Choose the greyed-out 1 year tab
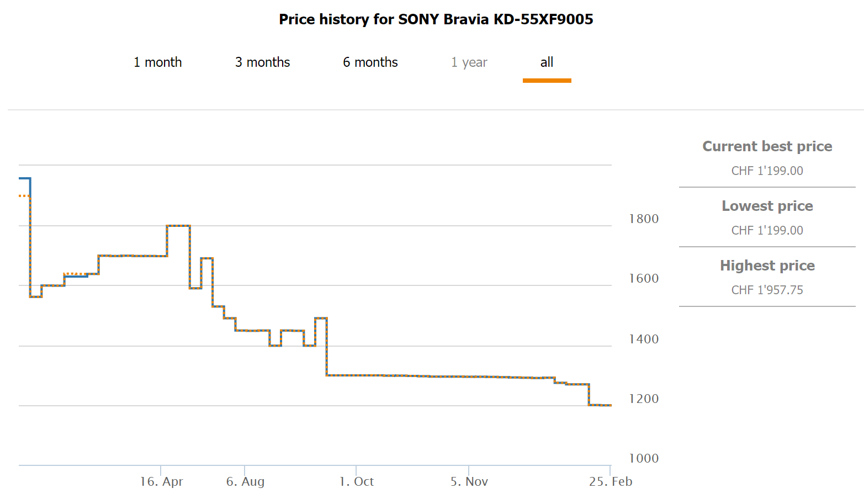864x504 pixels. pos(469,62)
